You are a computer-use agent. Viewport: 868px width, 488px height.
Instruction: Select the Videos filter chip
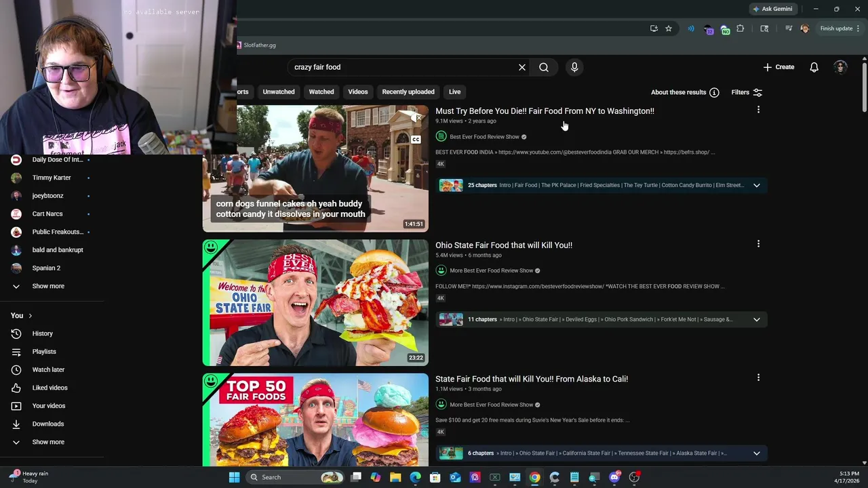(x=358, y=91)
